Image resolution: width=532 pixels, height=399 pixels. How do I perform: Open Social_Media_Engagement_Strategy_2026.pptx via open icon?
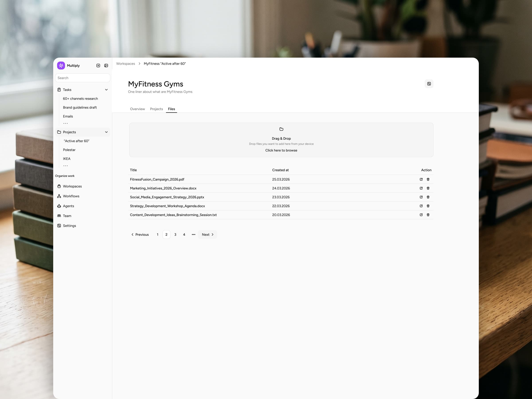(421, 197)
